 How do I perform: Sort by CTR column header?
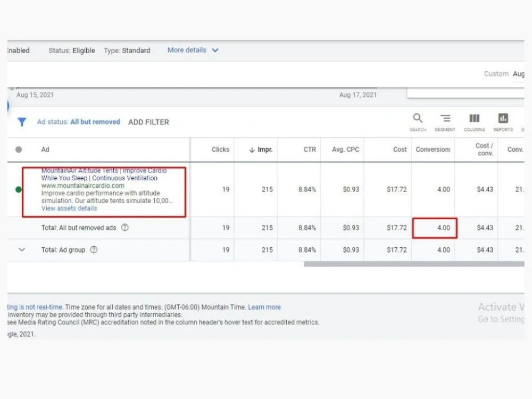(310, 149)
